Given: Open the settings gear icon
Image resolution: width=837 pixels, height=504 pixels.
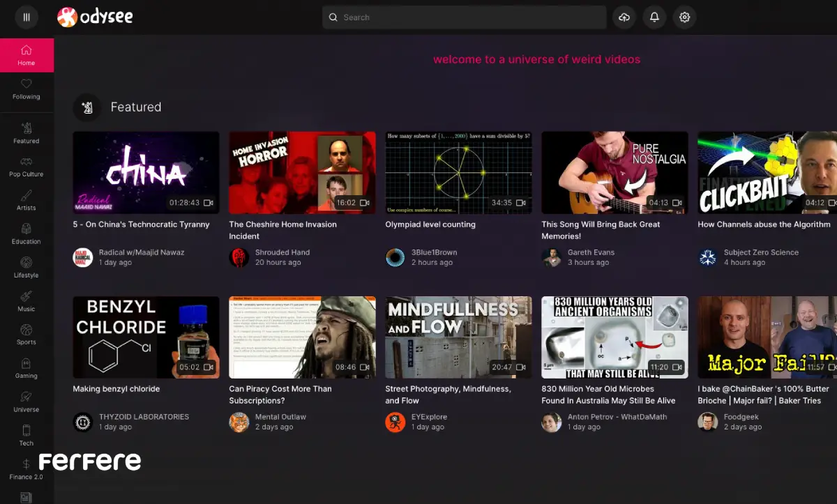Looking at the screenshot, I should 684,17.
